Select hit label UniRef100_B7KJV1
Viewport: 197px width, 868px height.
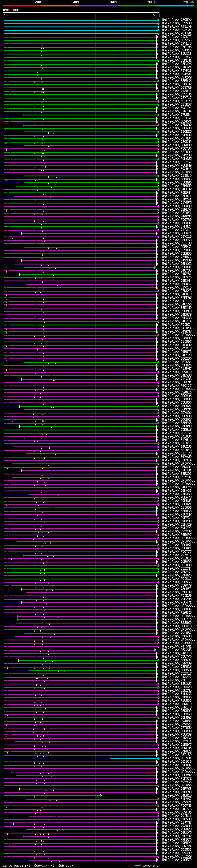(x=177, y=67)
